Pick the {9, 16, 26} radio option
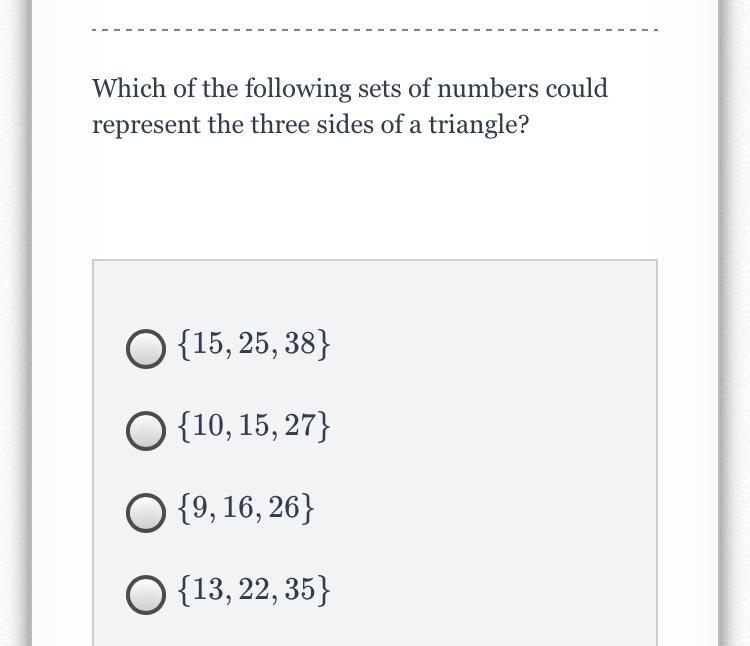The width and height of the screenshot is (750, 646). [x=146, y=513]
